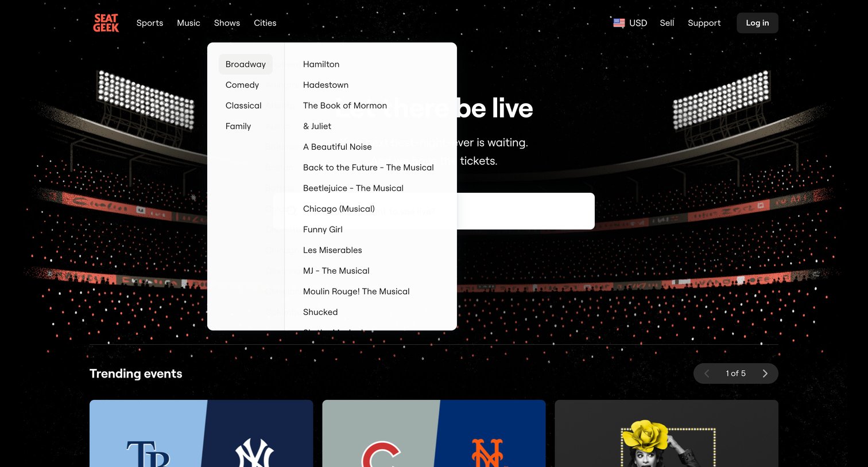This screenshot has width=868, height=467.
Task: Select the Broadway category
Action: (246, 64)
